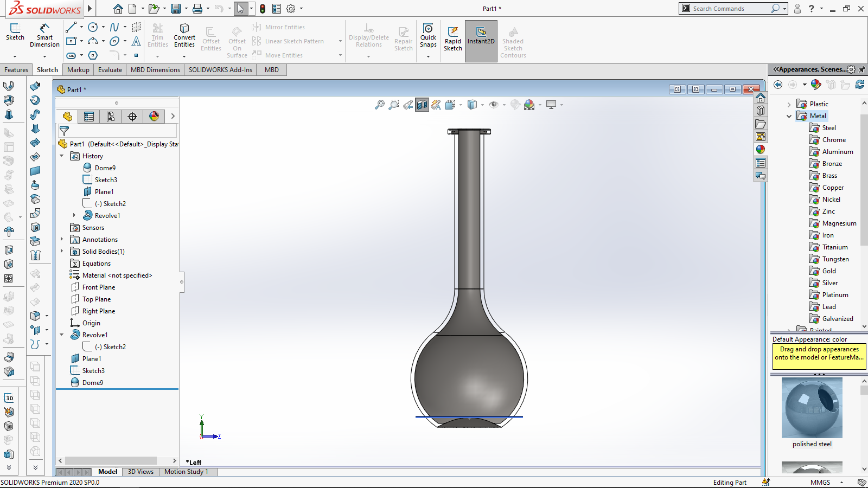Expand the Annotations tree item
868x488 pixels.
(61, 239)
